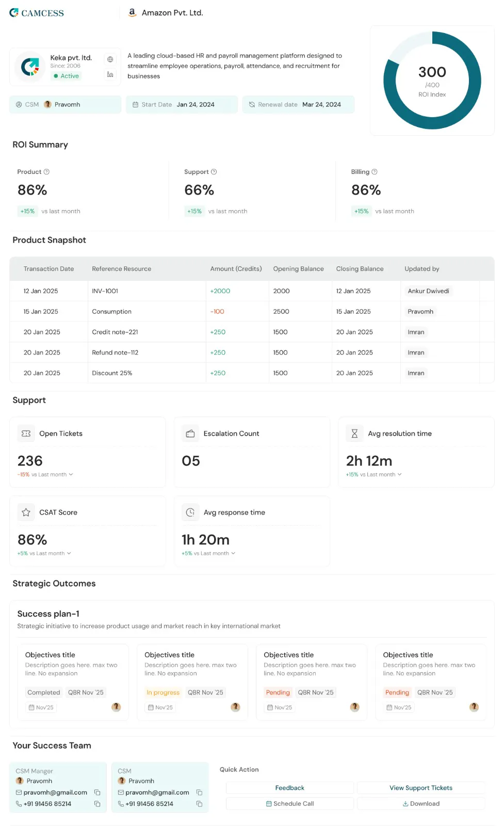Copy CSM Manager email address icon
The width and height of the screenshot is (504, 826).
pos(97,792)
